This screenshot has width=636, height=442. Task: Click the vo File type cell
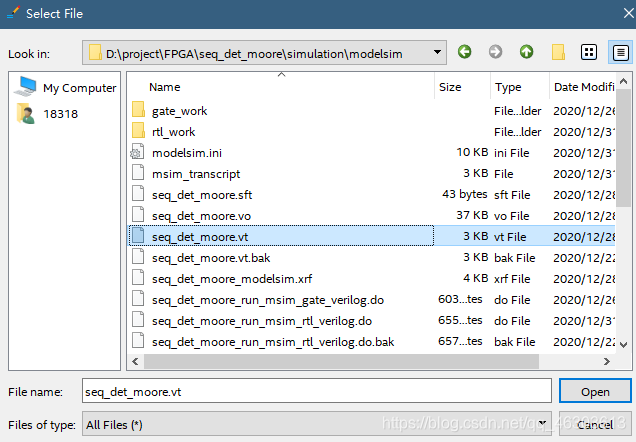coord(511,216)
